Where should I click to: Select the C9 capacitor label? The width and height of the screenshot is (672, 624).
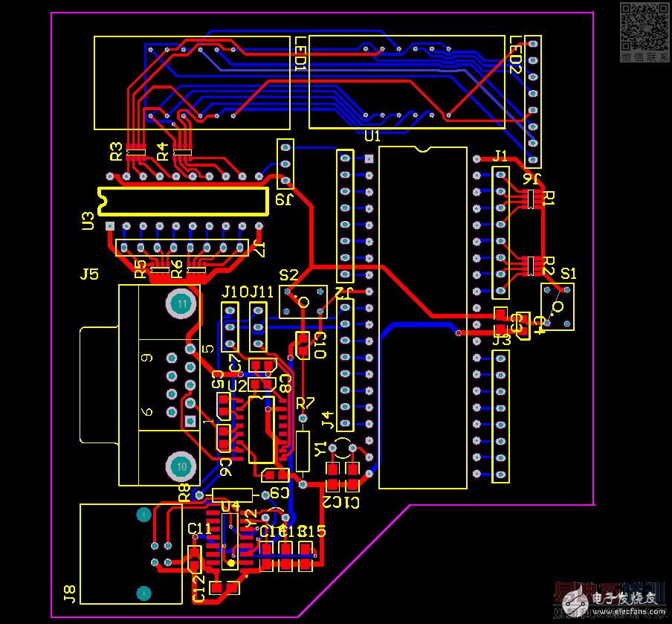(x=280, y=493)
